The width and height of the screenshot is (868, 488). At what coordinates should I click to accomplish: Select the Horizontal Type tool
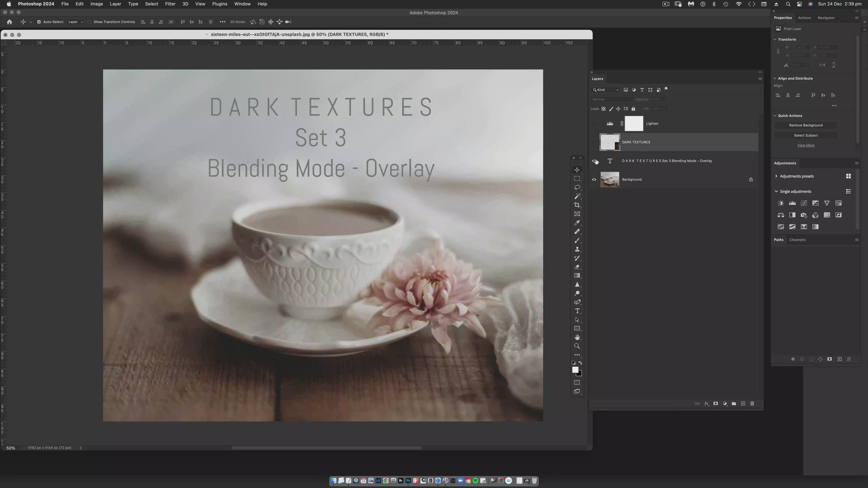click(x=577, y=311)
